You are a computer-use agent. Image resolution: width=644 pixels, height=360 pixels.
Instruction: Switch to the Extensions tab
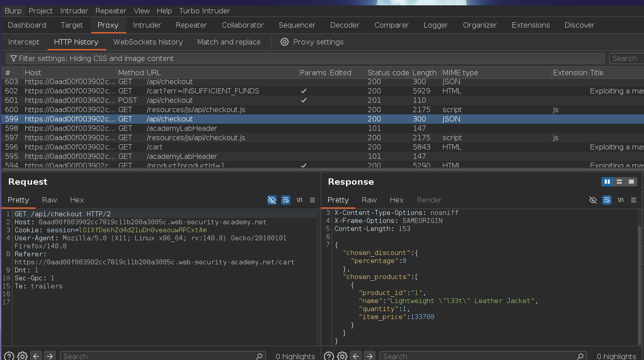coord(531,25)
